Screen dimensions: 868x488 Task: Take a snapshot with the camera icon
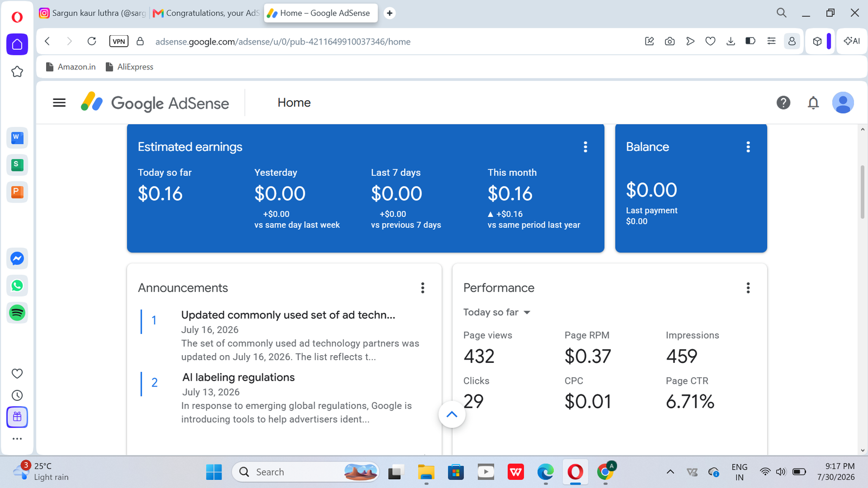pos(670,41)
